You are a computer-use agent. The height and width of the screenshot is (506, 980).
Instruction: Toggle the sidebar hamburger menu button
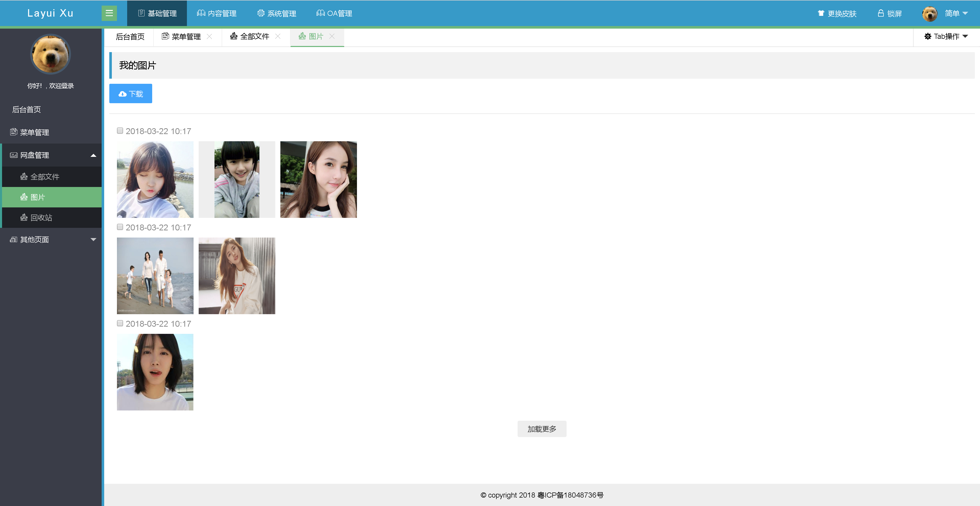point(109,13)
